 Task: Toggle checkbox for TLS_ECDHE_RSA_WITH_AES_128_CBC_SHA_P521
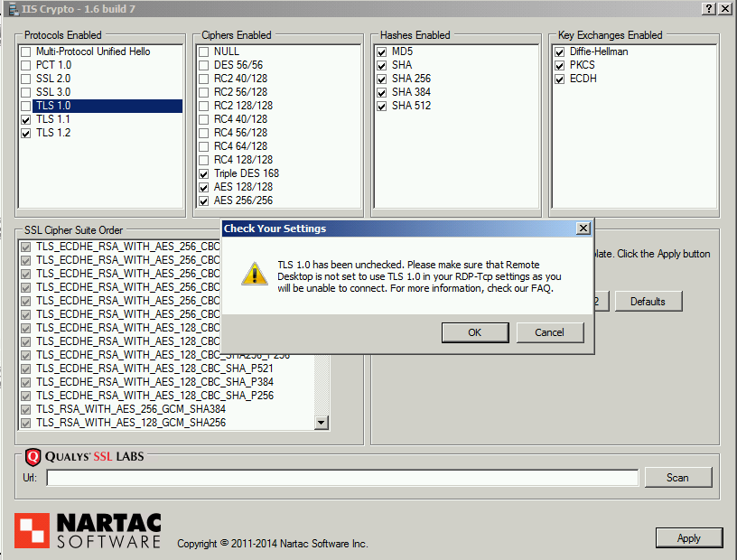[x=26, y=369]
